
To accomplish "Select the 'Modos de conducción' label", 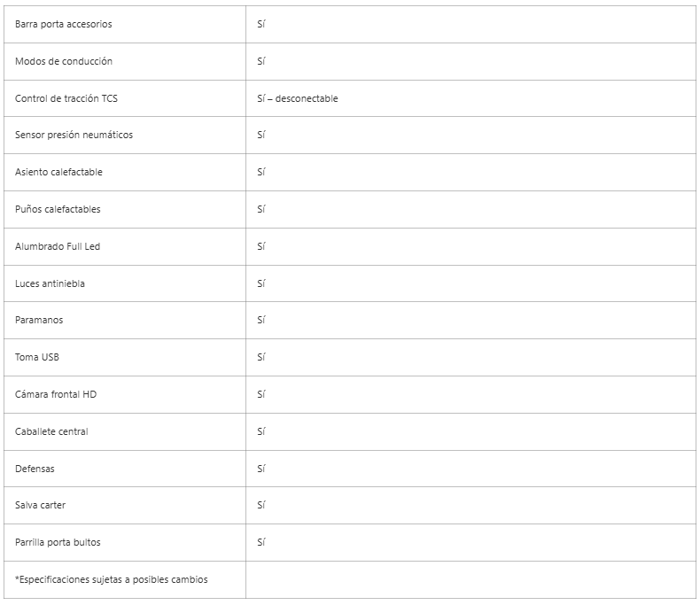I will pos(64,61).
